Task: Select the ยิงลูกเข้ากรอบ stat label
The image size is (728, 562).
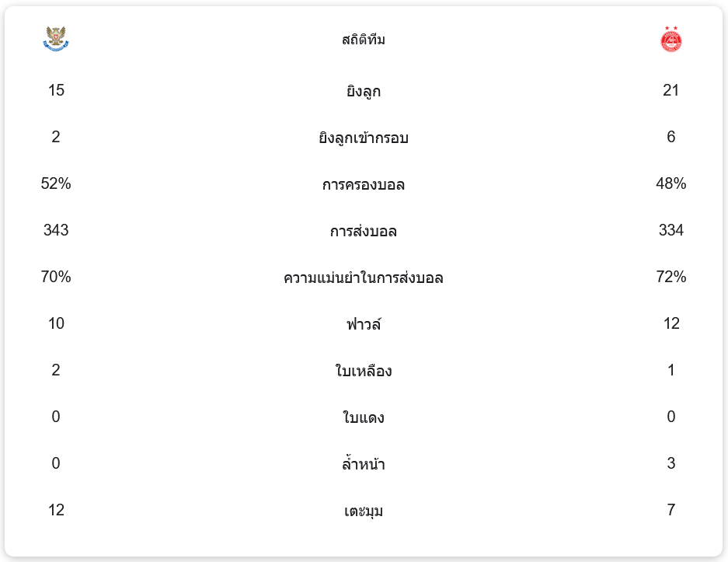Action: [x=364, y=138]
